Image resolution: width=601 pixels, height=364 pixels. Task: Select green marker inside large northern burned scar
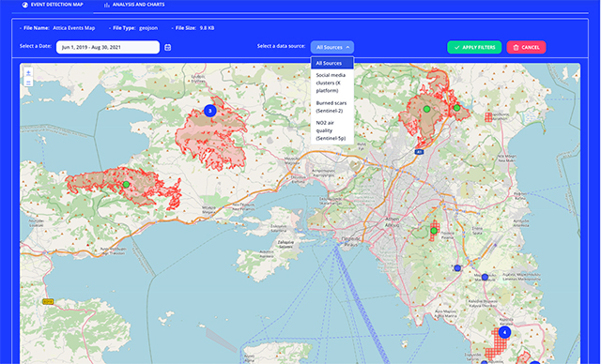tap(426, 110)
